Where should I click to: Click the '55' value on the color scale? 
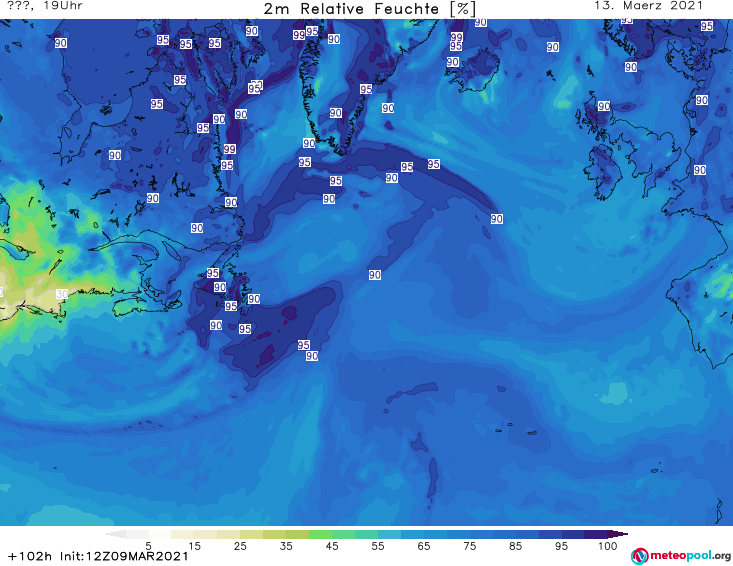377,546
